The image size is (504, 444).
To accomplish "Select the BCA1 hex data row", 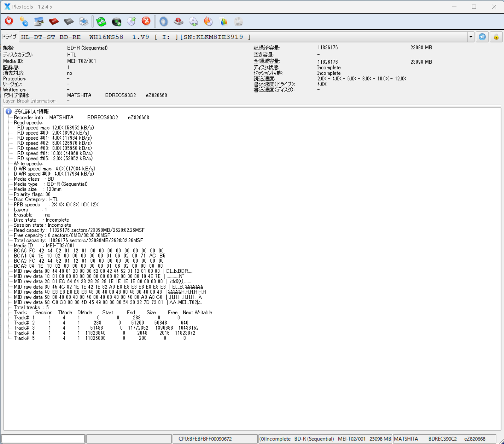I will point(89,256).
